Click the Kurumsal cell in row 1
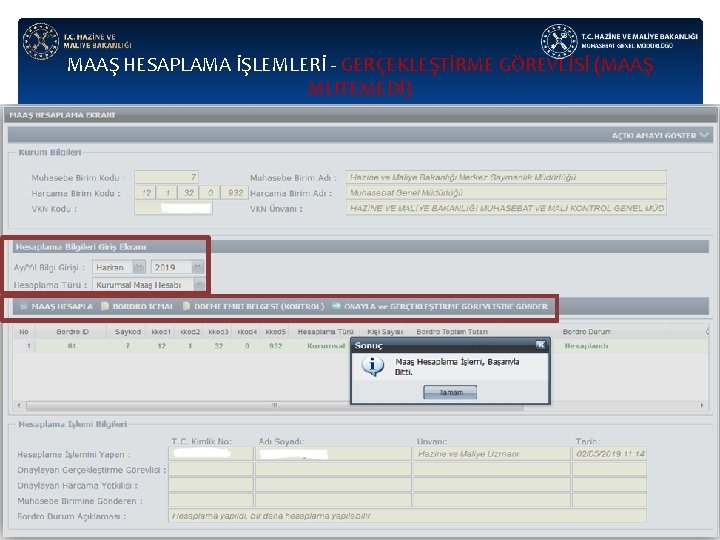Image resolution: width=720 pixels, height=540 pixels. click(x=326, y=346)
